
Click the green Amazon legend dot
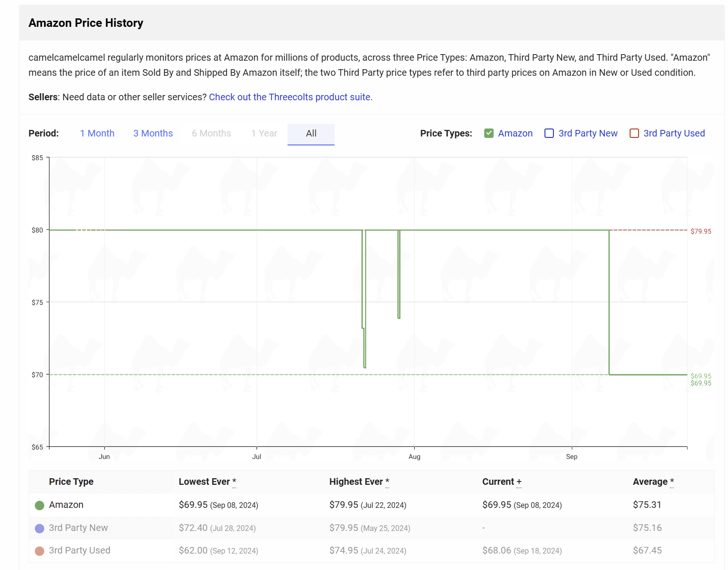click(x=40, y=506)
